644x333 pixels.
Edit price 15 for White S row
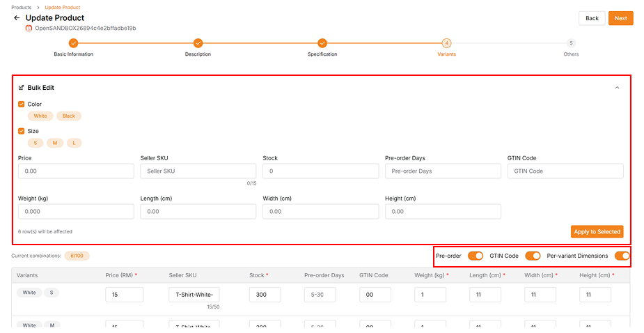pos(125,295)
